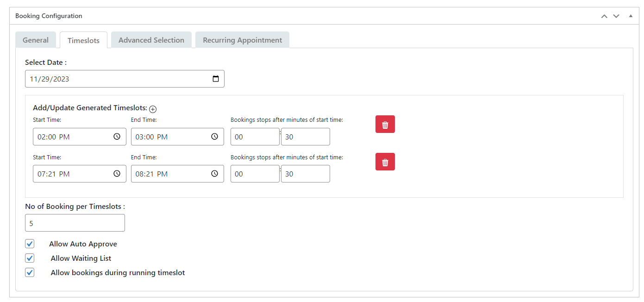Go to the Recurring Appointment tab
This screenshot has height=302, width=644.
[x=242, y=40]
